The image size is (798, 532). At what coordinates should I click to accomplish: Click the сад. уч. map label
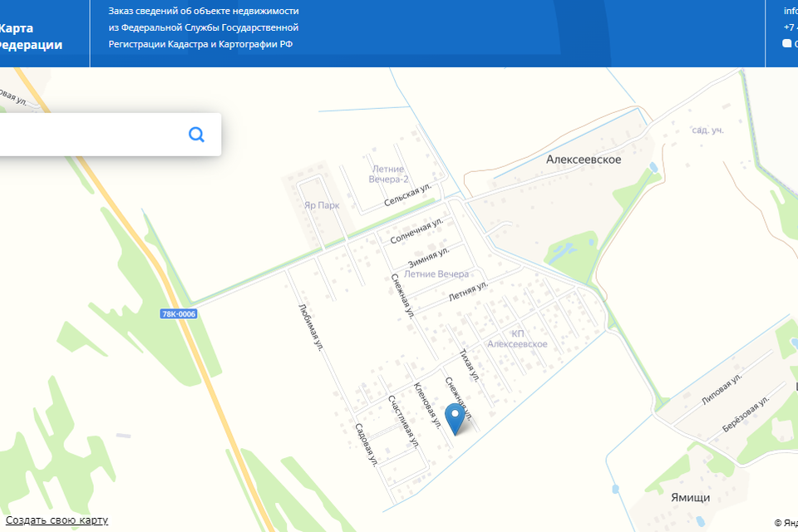click(707, 130)
